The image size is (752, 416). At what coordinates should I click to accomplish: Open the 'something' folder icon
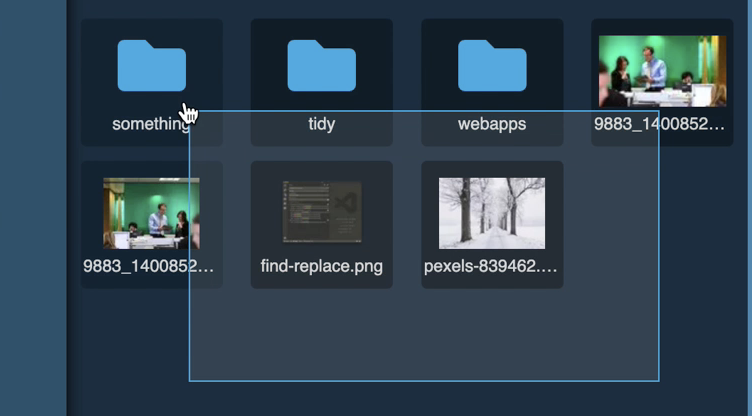(151, 66)
